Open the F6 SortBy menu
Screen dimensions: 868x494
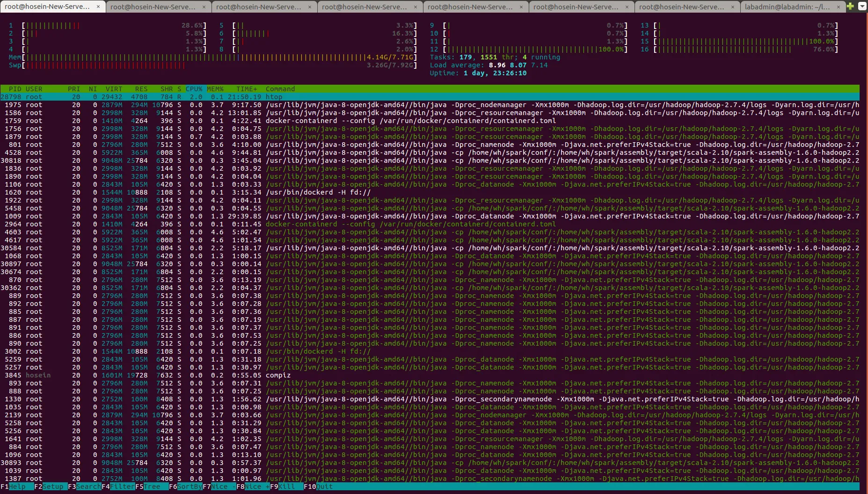[185, 487]
